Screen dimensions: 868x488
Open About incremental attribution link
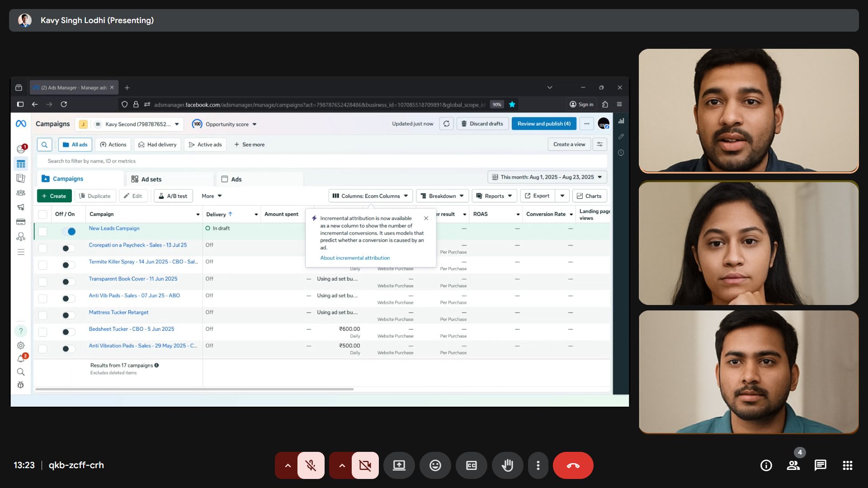[x=355, y=258]
